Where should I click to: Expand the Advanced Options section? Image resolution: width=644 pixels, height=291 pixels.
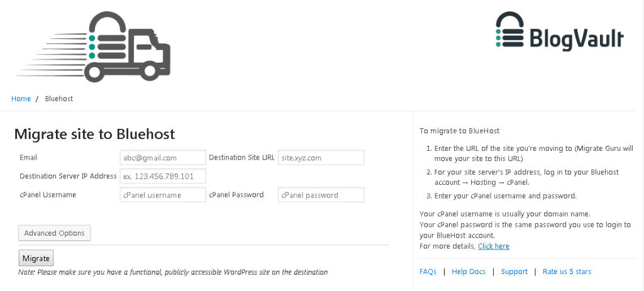(55, 233)
